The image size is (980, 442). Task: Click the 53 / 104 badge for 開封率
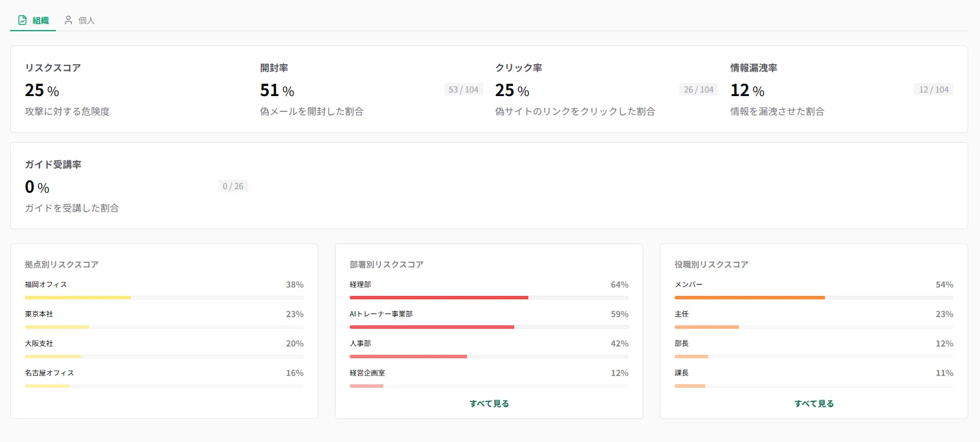[463, 90]
